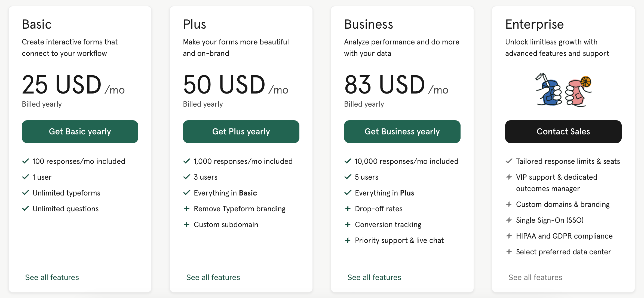Image resolution: width=644 pixels, height=298 pixels.
Task: Click plus icon next to Single Sign-On (SSO)
Action: (509, 220)
